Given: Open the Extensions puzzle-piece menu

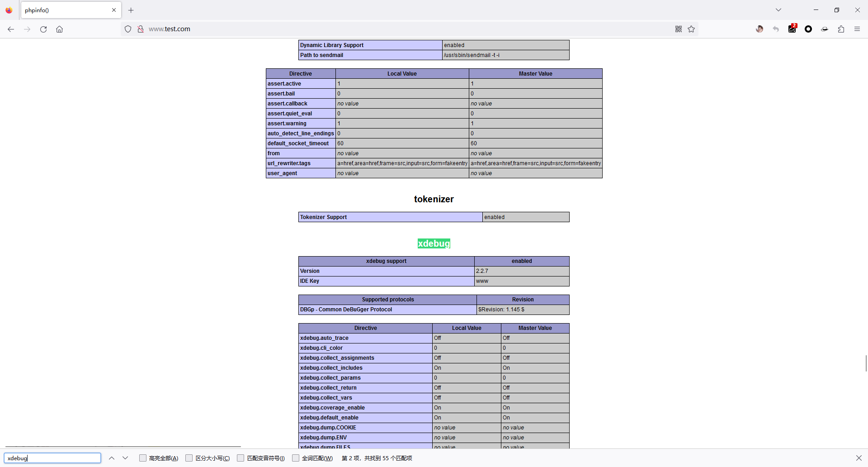Looking at the screenshot, I should 841,29.
